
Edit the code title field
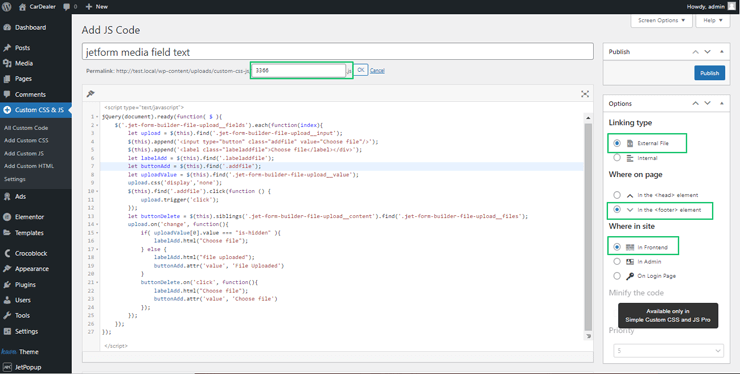click(337, 52)
